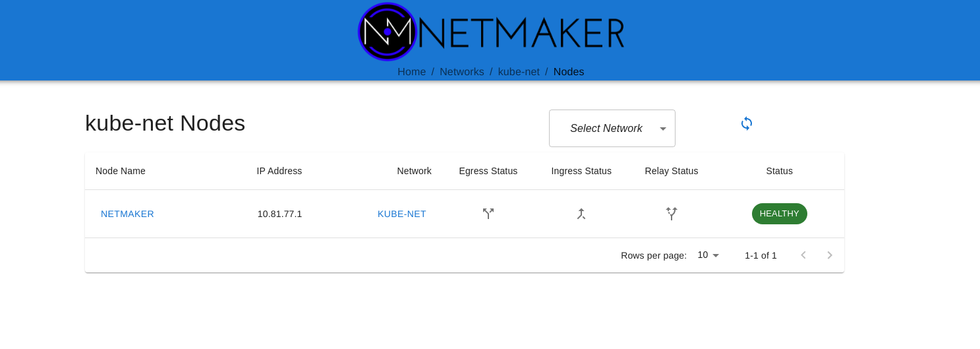Toggle ingress gateway icon for NETMAKER node

click(581, 214)
